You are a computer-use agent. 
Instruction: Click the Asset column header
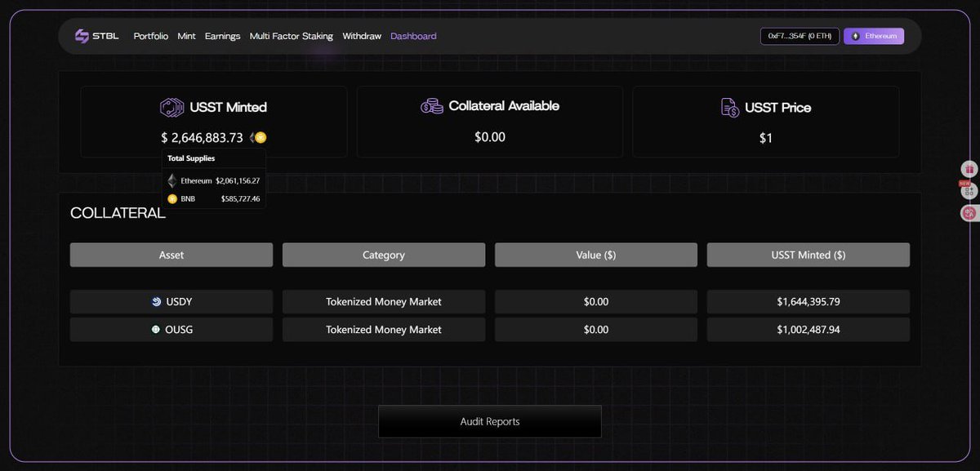click(171, 255)
